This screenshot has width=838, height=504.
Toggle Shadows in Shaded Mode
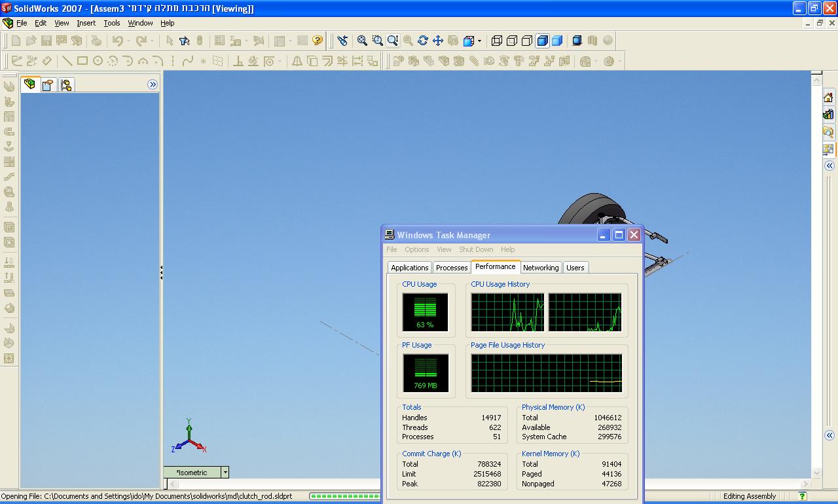click(x=577, y=41)
